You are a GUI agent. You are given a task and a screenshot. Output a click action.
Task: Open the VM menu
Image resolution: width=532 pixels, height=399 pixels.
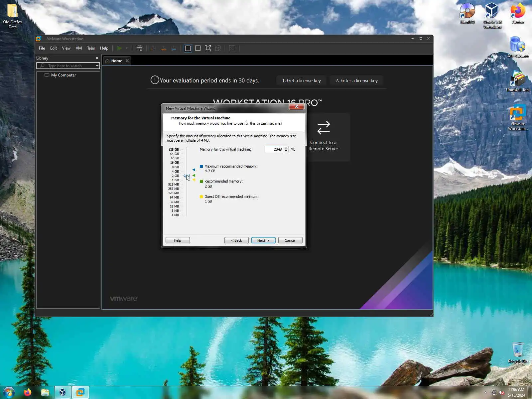[x=79, y=48]
